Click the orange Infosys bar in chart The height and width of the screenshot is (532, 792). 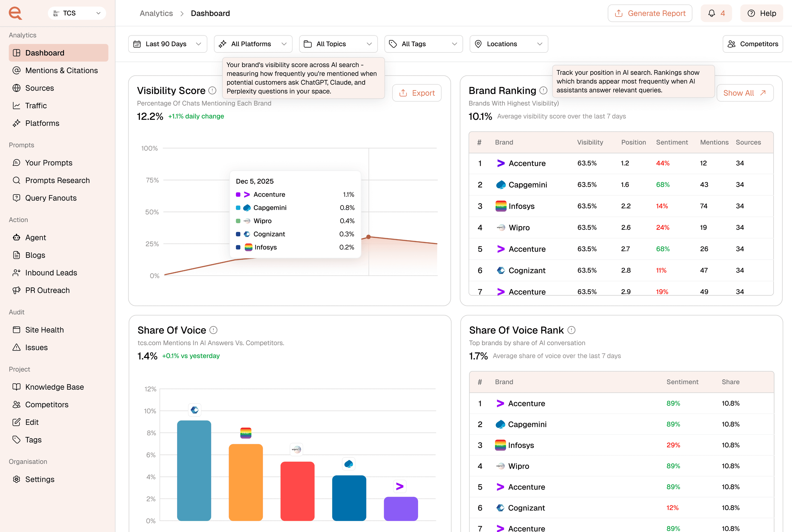(246, 482)
